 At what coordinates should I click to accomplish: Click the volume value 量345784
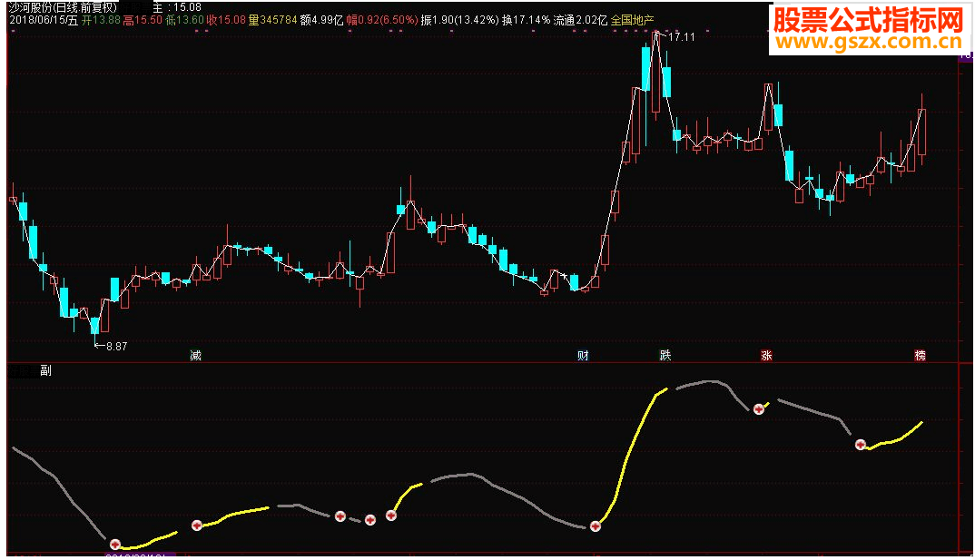point(273,20)
